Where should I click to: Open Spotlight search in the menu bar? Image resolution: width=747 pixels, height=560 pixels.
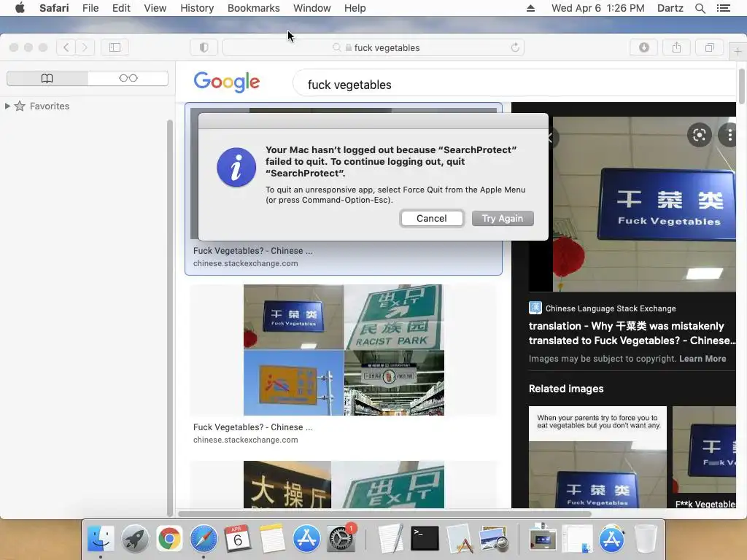coord(700,8)
